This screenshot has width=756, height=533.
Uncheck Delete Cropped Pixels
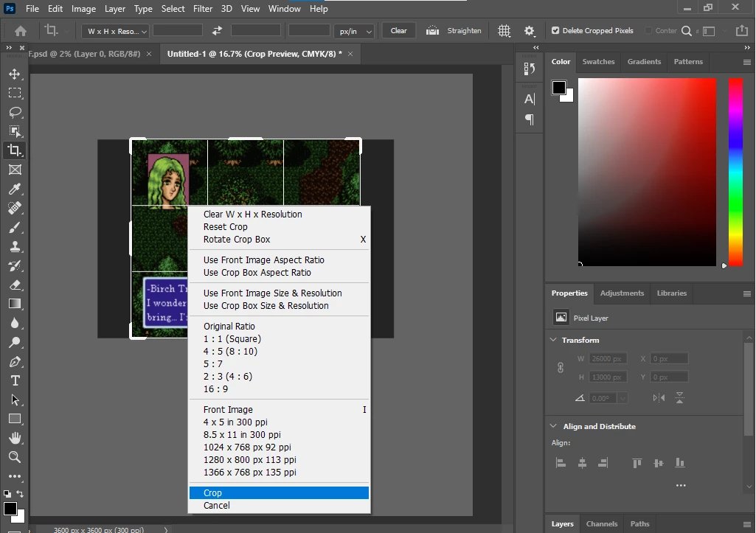[x=555, y=31]
